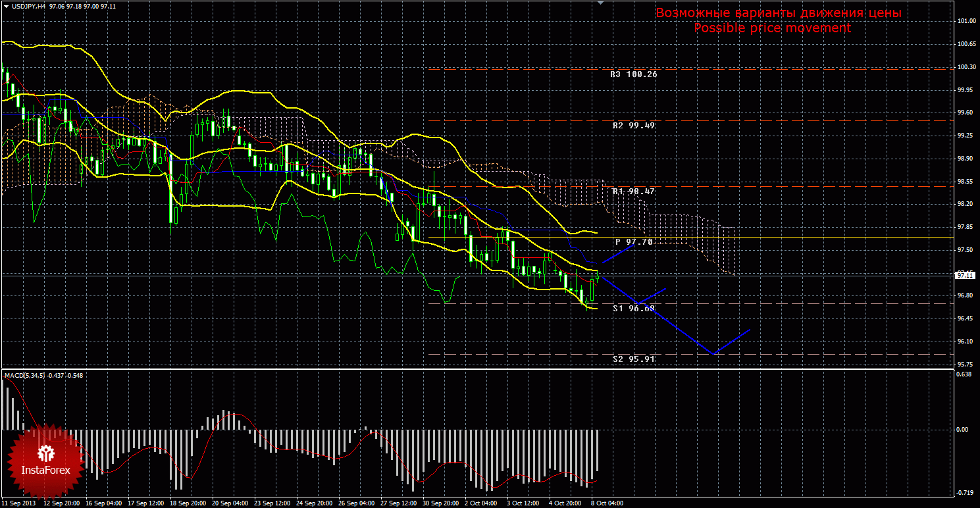Click the P 97.70 pivot label
The height and width of the screenshot is (508, 980).
click(634, 242)
